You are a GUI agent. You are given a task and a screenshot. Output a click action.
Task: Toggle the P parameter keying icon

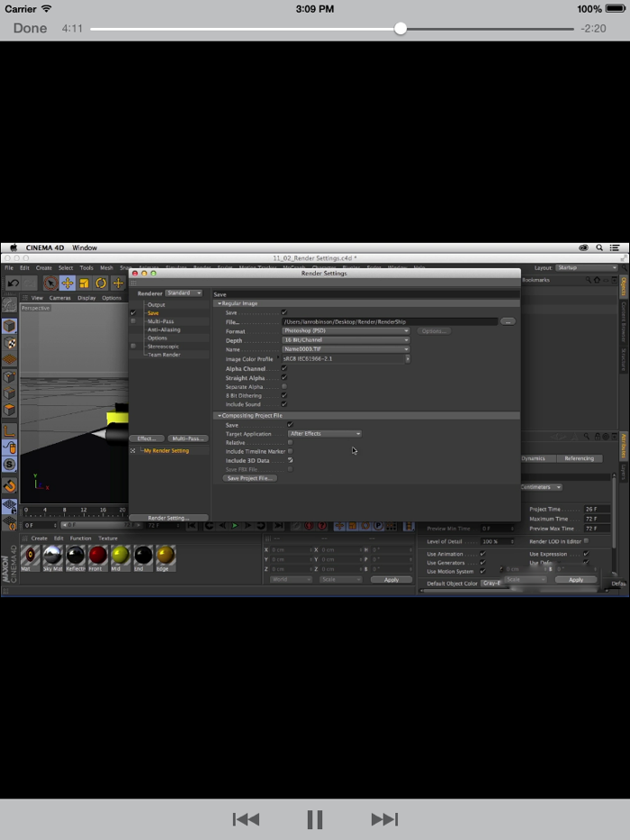click(378, 526)
